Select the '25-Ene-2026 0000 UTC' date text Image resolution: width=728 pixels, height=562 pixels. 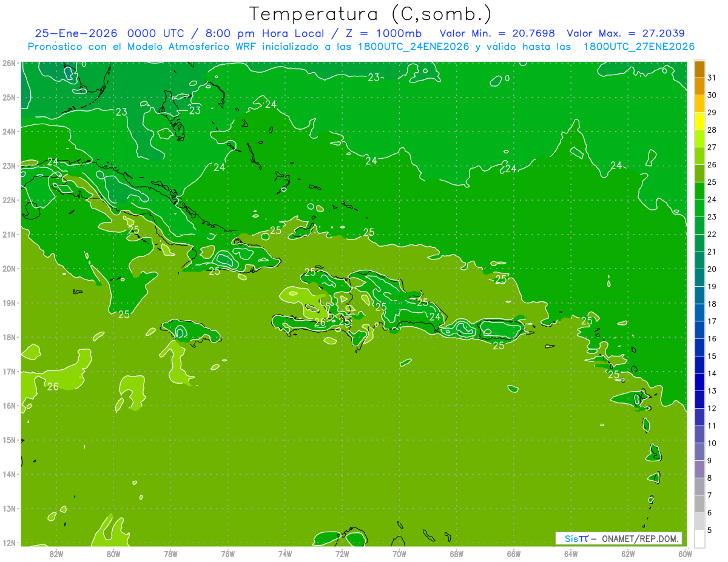pyautogui.click(x=109, y=33)
